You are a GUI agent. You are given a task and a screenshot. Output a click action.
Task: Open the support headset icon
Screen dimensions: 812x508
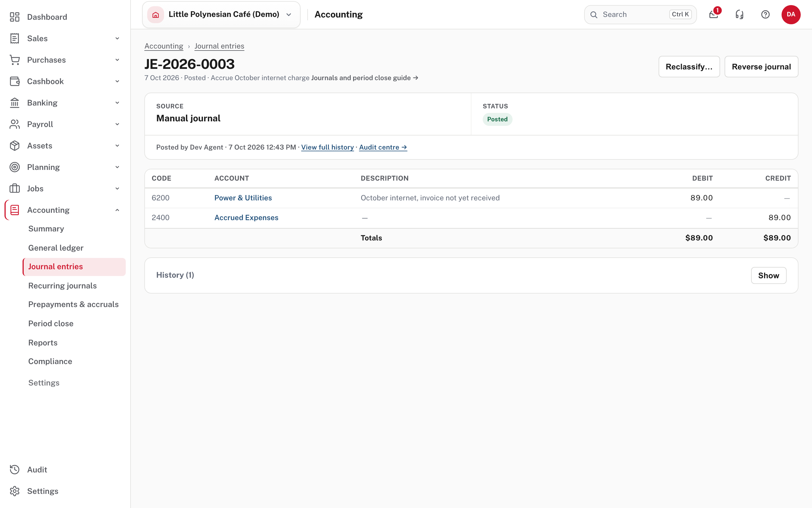(x=740, y=14)
